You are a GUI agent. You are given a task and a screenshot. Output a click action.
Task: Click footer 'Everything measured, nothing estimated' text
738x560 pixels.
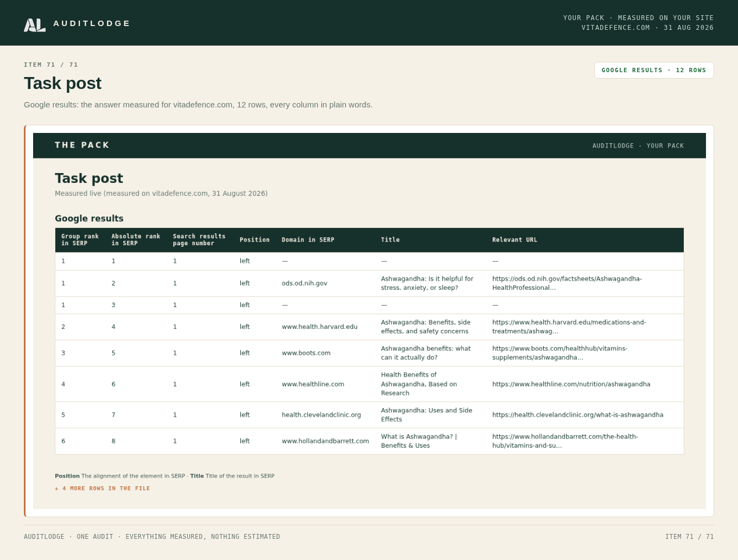click(203, 537)
